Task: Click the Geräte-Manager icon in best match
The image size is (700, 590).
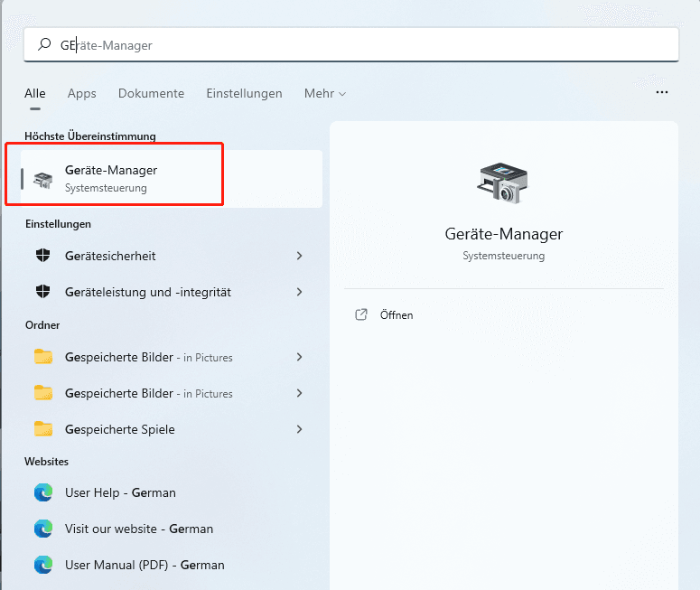Action: pos(42,179)
